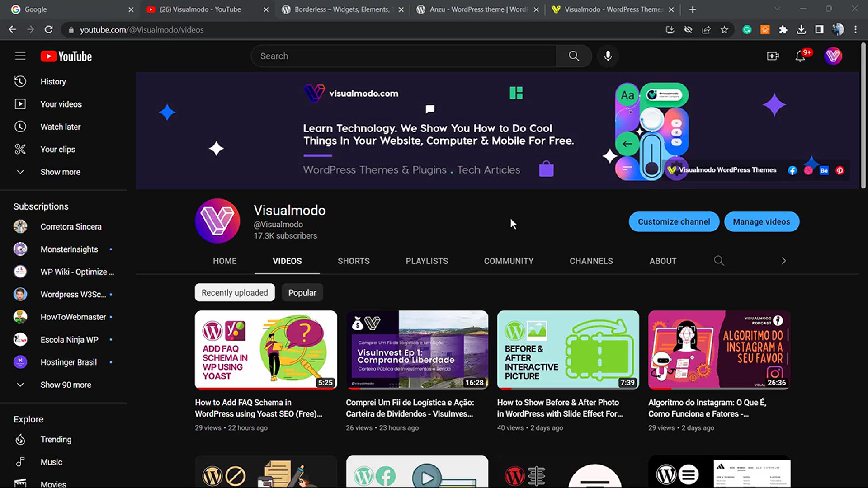Expand Show more in sidebar
Viewport: 868px width, 488px height.
coord(63,172)
